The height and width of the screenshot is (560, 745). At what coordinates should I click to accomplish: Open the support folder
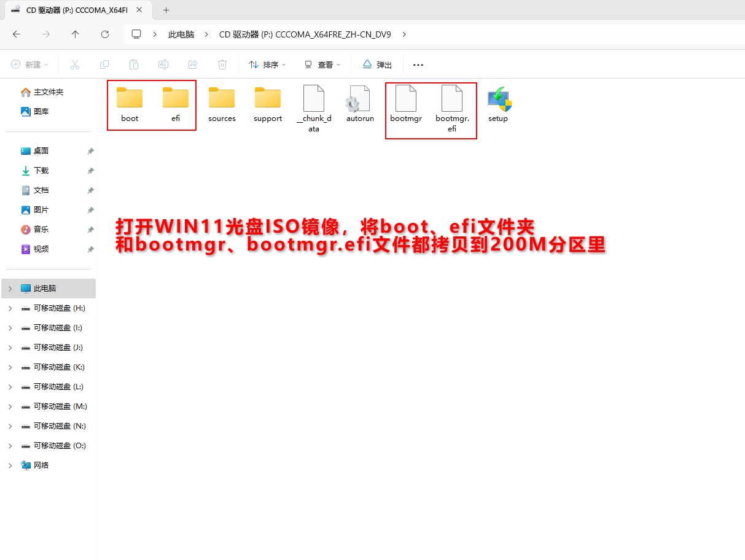tap(268, 104)
